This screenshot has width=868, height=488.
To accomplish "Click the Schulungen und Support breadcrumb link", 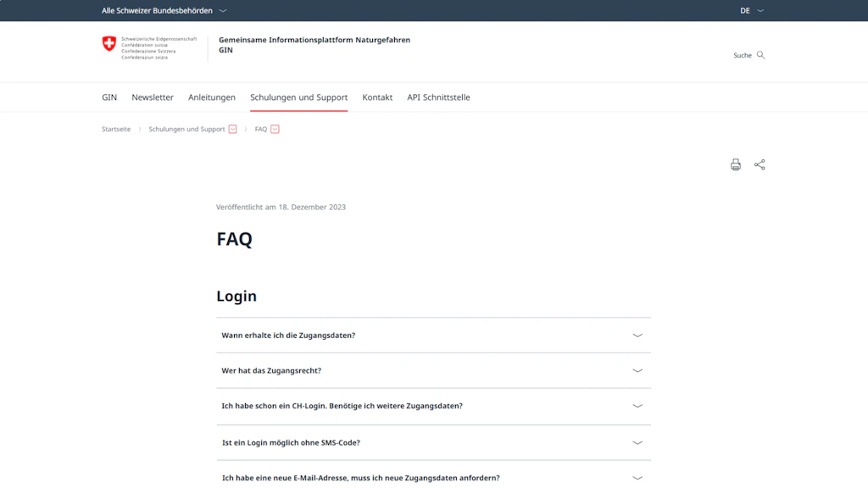I will coord(186,129).
